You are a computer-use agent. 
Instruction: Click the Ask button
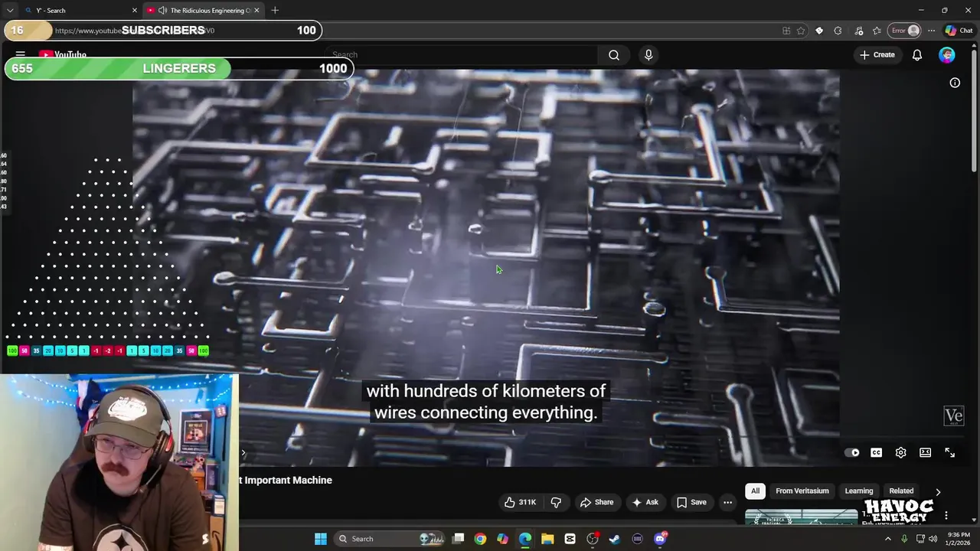point(645,502)
